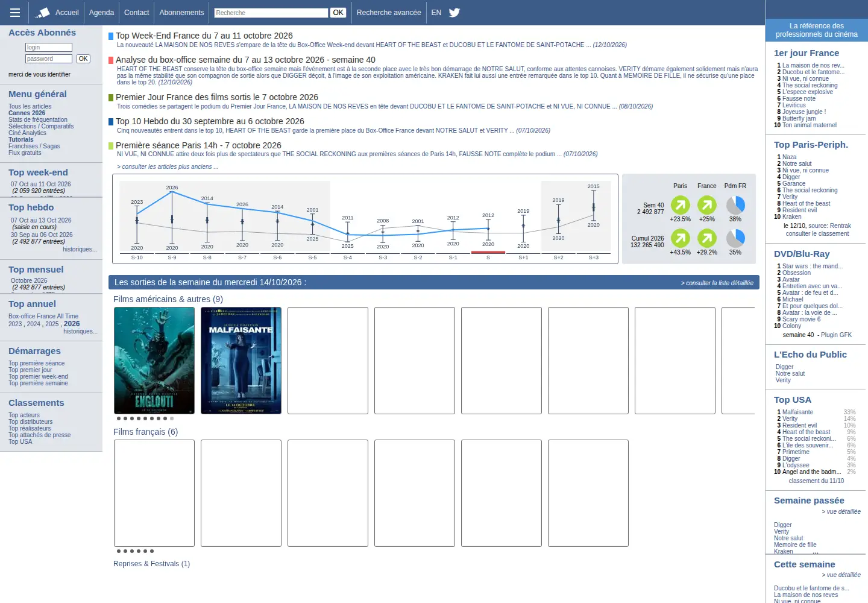Click the OK button beside the Recherche field

pos(338,13)
